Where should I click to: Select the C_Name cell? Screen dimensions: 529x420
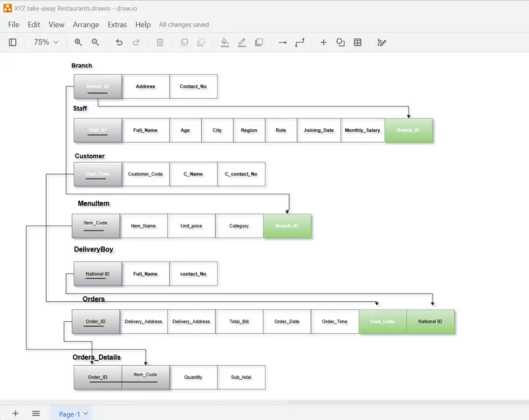[193, 174]
